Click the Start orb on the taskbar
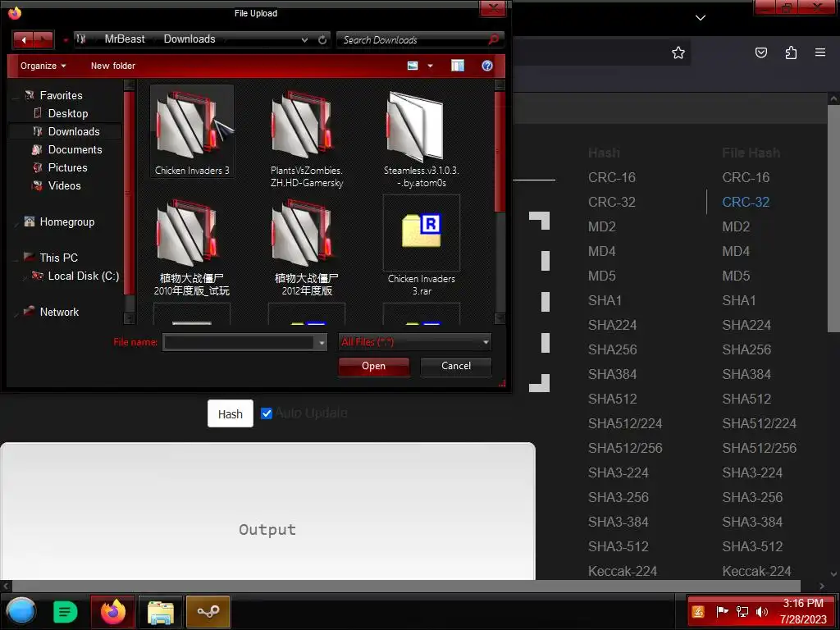 [21, 611]
